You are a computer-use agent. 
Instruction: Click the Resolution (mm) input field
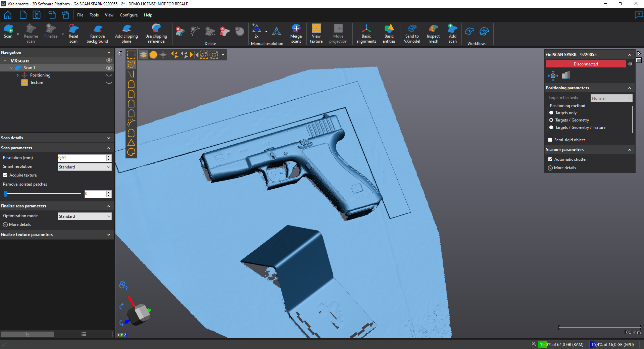pos(82,158)
